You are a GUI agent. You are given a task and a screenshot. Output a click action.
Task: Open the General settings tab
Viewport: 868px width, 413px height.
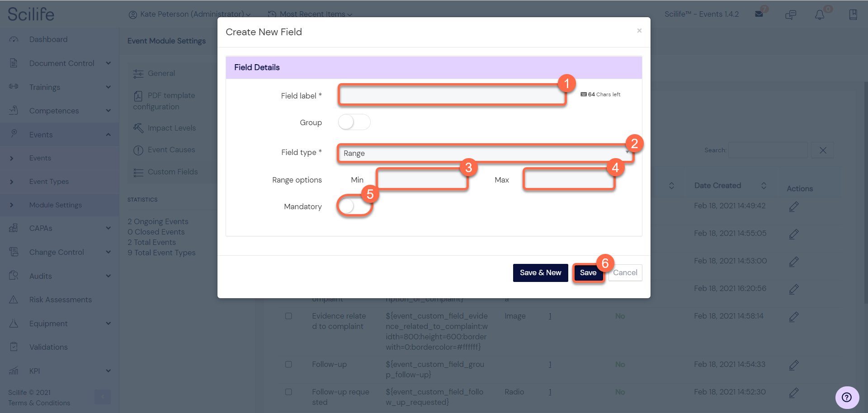click(x=154, y=73)
